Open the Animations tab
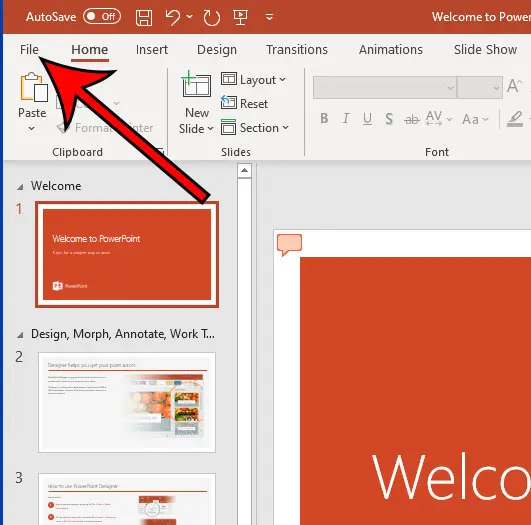Screen dimensions: 531x525 click(x=390, y=49)
